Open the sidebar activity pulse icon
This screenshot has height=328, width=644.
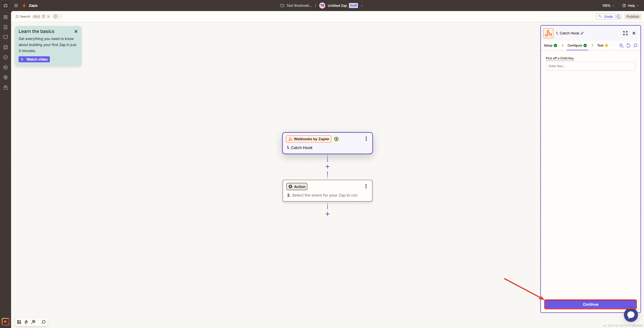click(6, 67)
